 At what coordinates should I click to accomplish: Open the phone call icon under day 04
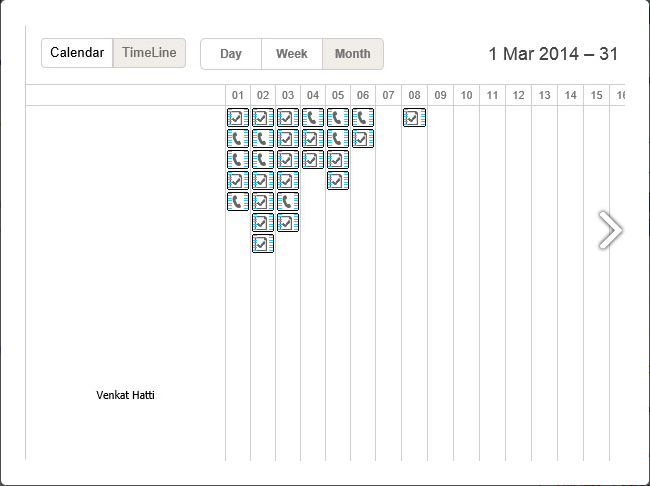313,118
